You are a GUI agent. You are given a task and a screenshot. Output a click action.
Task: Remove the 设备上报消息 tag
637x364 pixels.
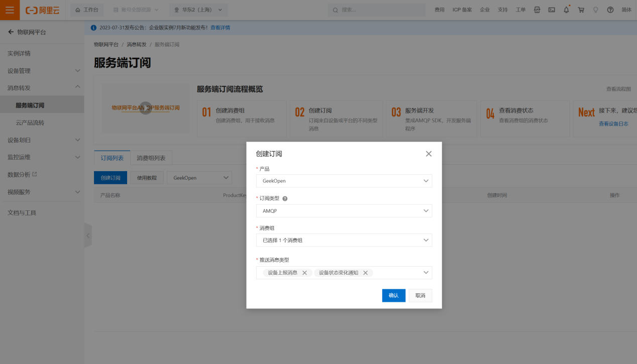[x=304, y=273]
